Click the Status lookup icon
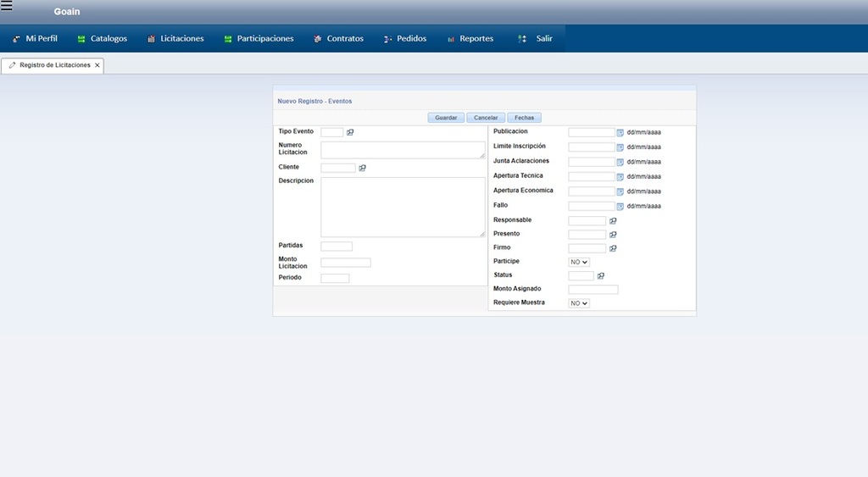 coord(601,276)
